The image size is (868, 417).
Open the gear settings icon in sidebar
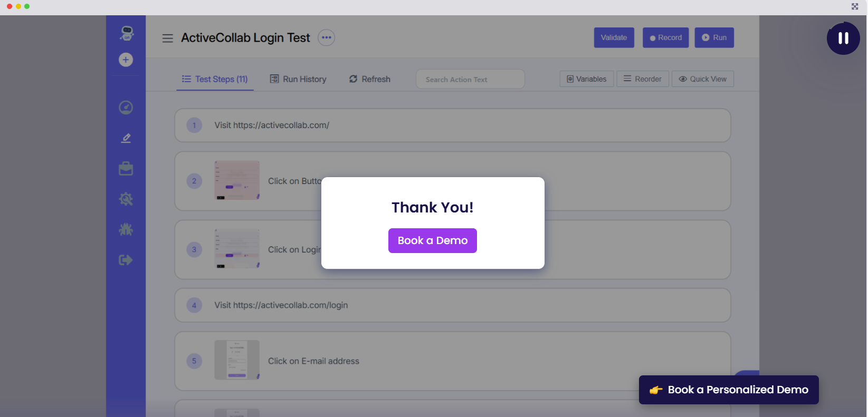point(126,199)
